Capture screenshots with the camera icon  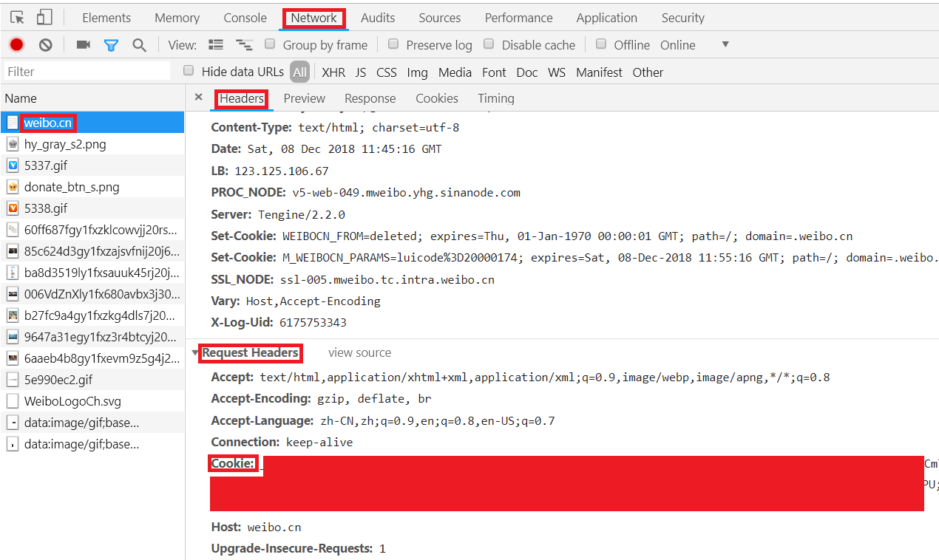point(84,45)
